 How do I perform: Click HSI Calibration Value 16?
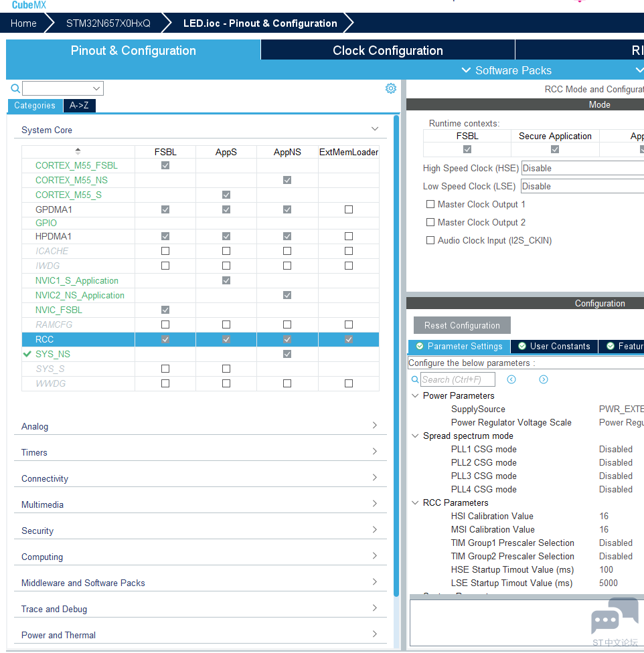604,516
